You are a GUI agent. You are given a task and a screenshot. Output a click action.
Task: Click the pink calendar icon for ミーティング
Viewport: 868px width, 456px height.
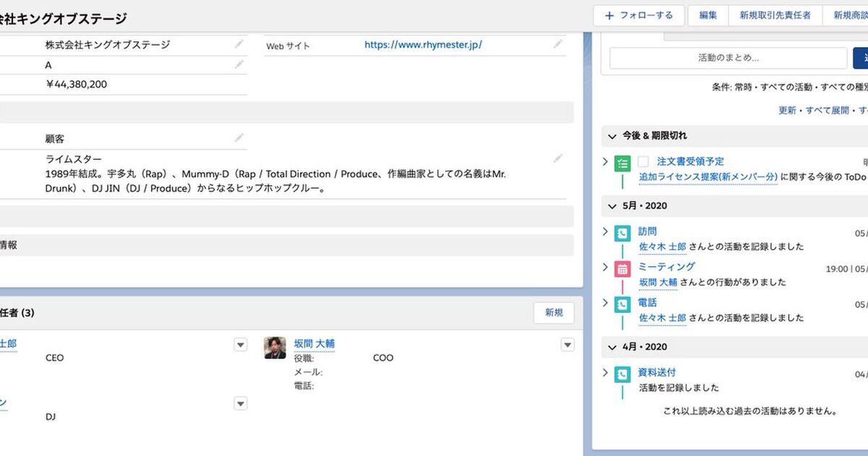coord(622,269)
